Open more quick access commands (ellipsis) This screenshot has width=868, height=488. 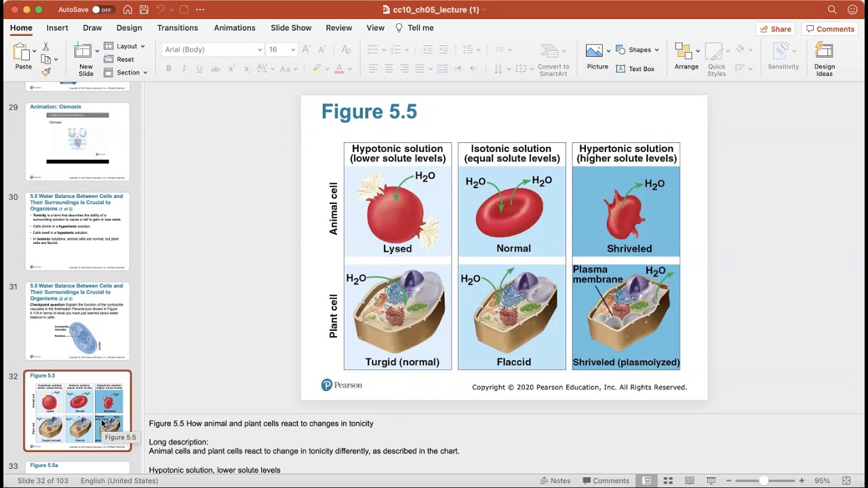pyautogui.click(x=200, y=9)
